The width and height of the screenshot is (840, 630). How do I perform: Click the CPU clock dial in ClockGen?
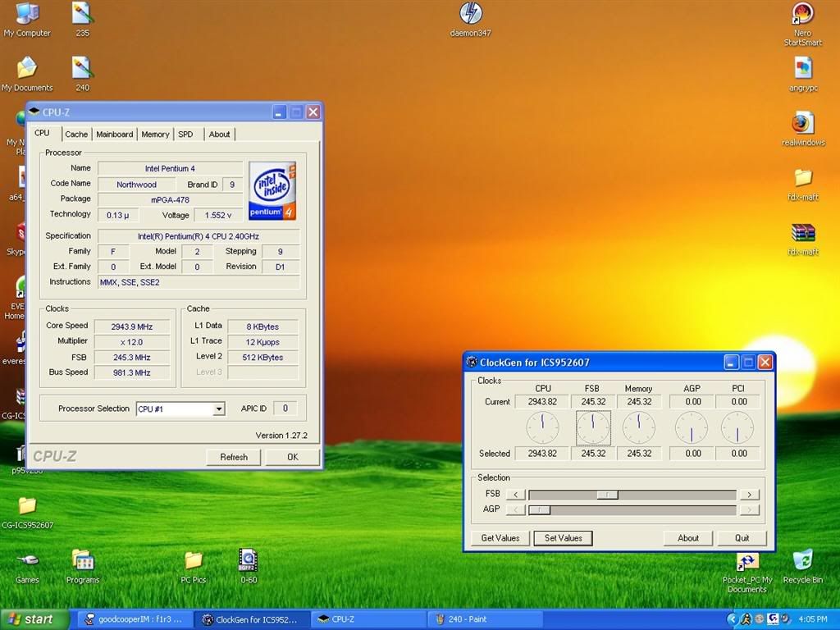click(543, 427)
